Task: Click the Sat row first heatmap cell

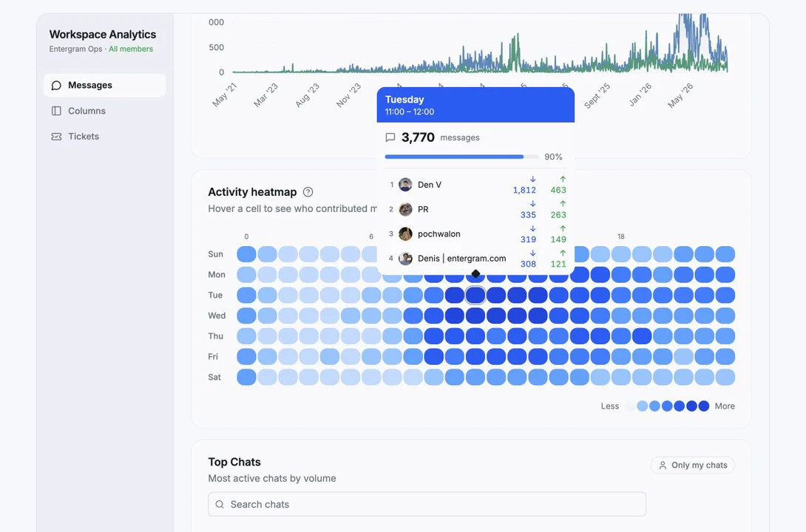Action: point(246,378)
